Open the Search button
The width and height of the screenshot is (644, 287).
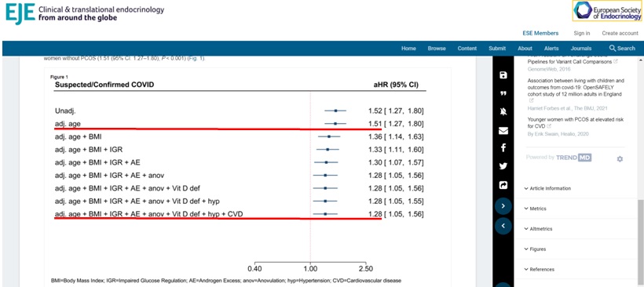pos(622,49)
